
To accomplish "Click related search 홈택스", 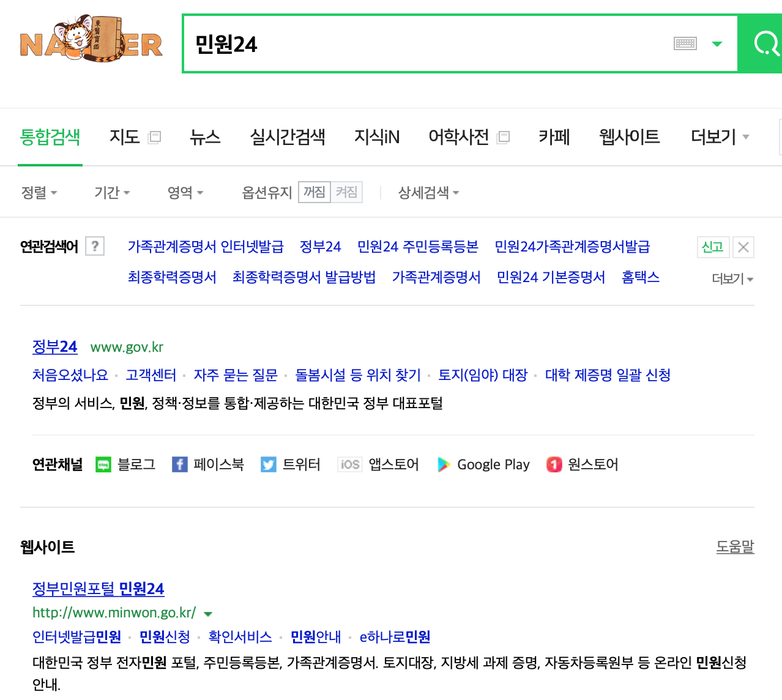I will 641,277.
